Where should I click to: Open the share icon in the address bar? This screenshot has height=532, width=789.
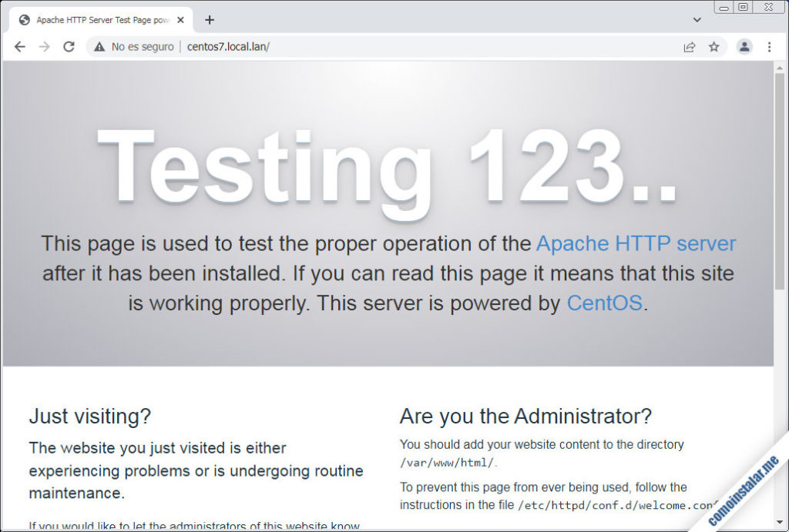pyautogui.click(x=688, y=46)
